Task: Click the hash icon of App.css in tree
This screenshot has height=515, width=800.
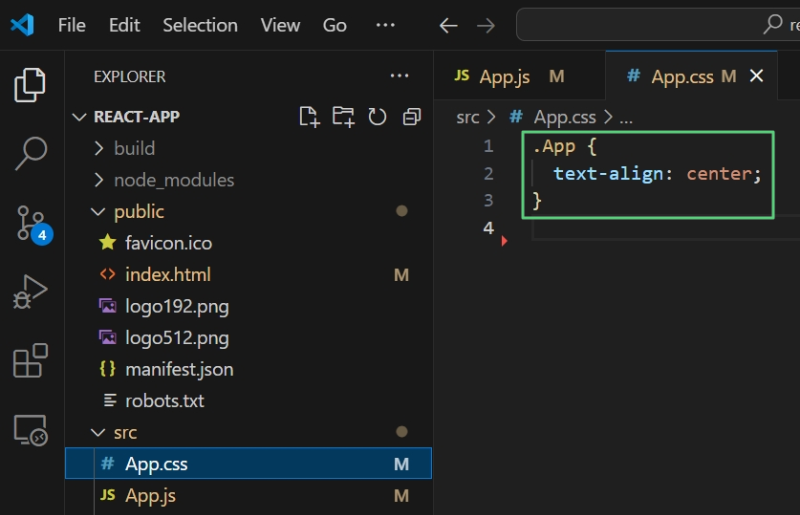Action: coord(108,463)
